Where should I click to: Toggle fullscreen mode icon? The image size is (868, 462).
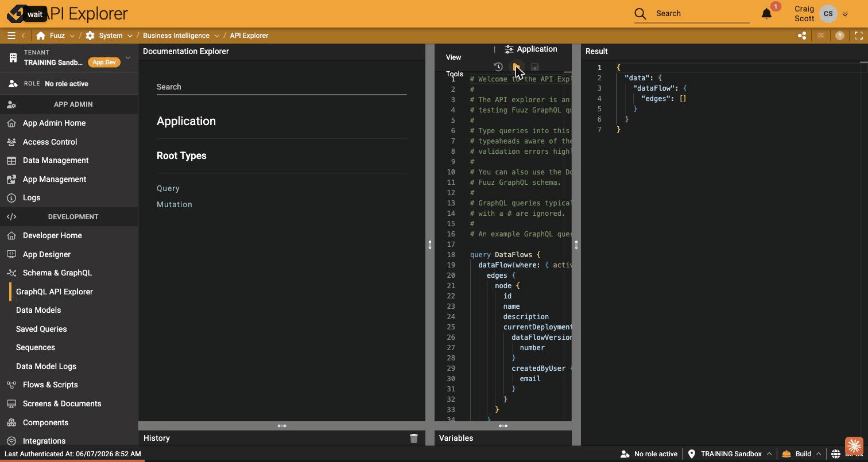[859, 36]
